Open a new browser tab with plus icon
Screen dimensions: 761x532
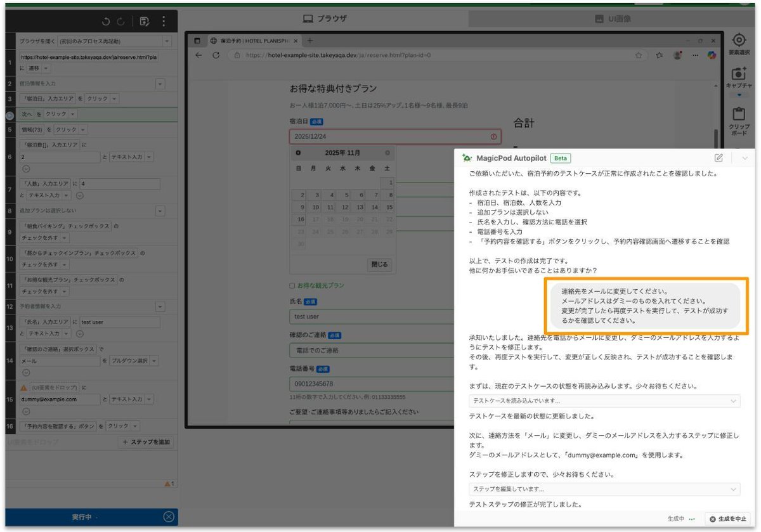point(310,41)
